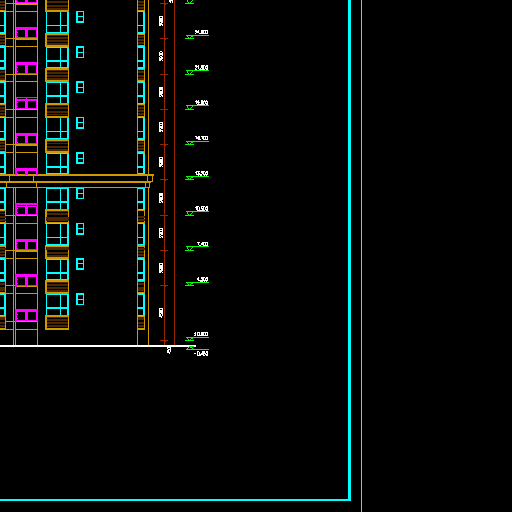Click the orange horizontal cornice band

tap(77, 181)
